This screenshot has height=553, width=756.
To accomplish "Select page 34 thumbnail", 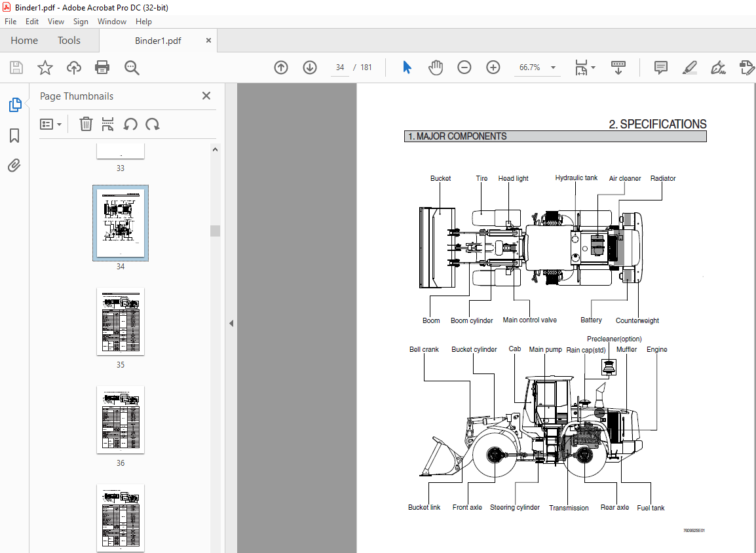I will pyautogui.click(x=121, y=223).
